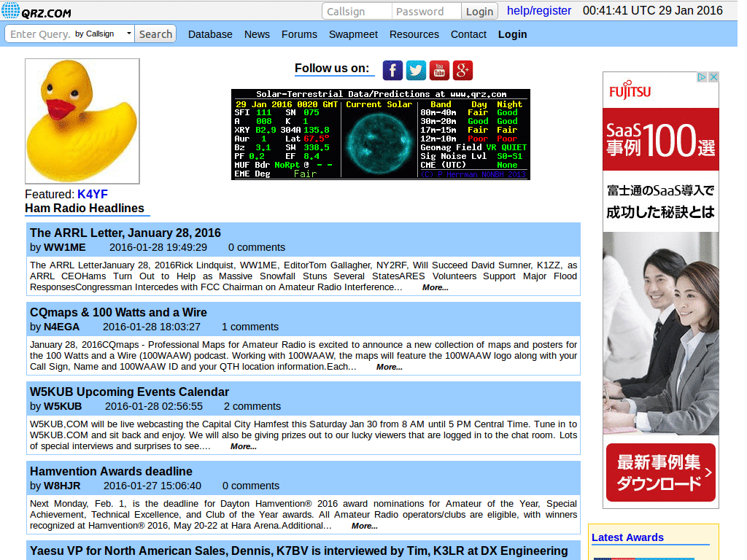
Task: Open the Yaesu VP interview headline
Action: [x=298, y=551]
